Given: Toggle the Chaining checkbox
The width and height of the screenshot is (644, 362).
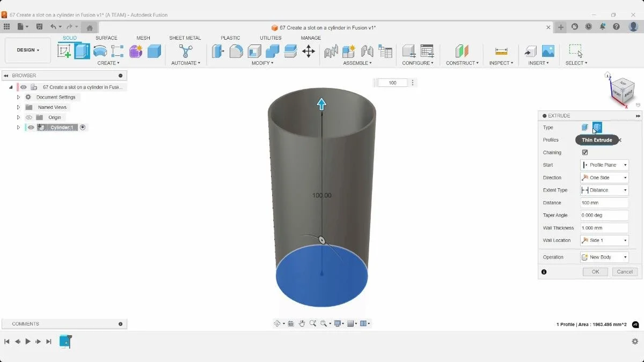Looking at the screenshot, I should coord(585,152).
